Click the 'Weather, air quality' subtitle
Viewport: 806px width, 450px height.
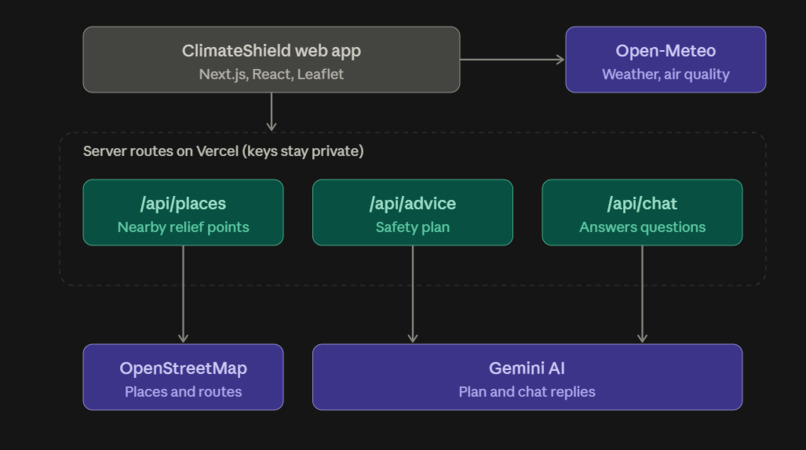pos(666,75)
